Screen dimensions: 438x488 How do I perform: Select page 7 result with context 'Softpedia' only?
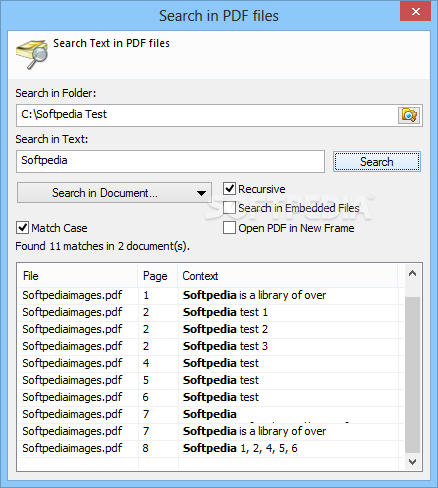pos(211,414)
